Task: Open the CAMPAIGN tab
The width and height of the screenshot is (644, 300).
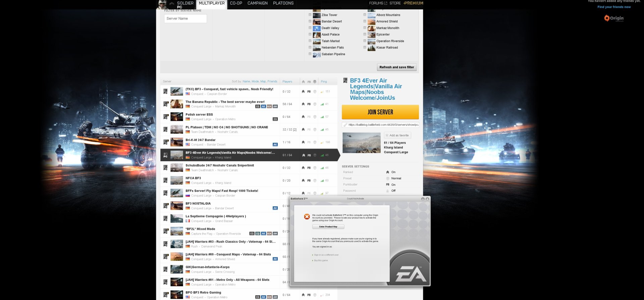Action: pyautogui.click(x=258, y=3)
